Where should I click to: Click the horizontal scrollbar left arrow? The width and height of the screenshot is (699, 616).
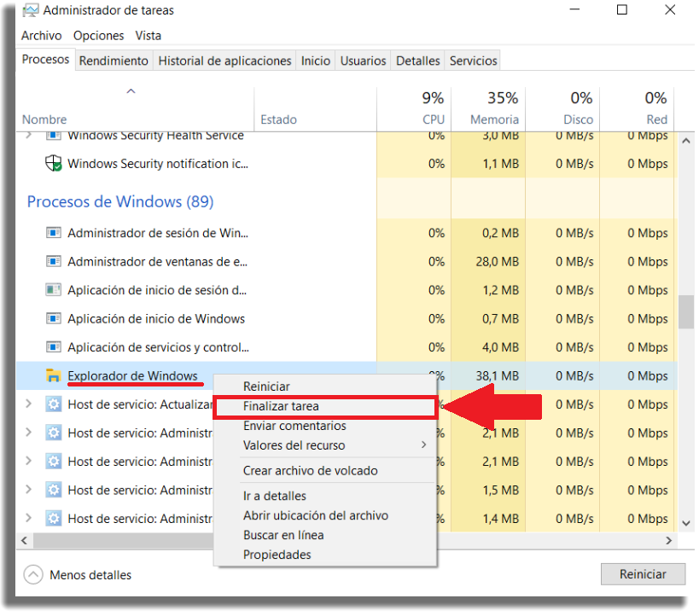(25, 540)
